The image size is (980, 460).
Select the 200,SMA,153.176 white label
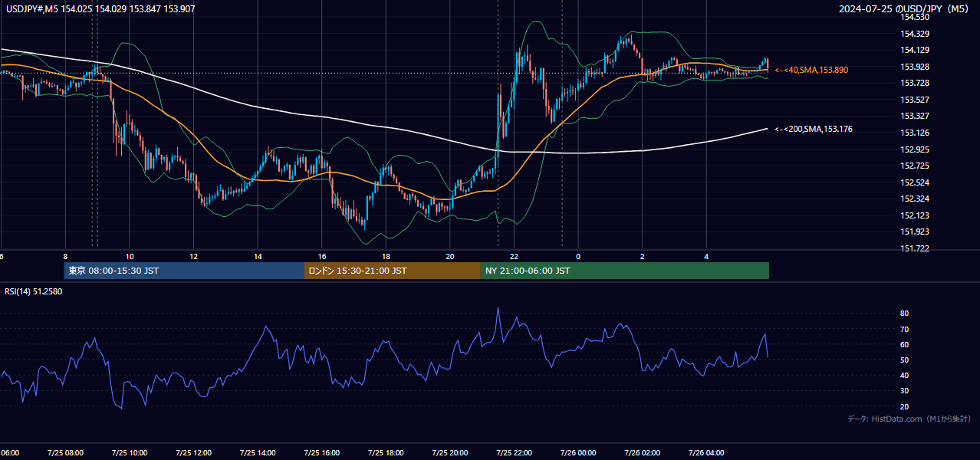click(x=814, y=129)
